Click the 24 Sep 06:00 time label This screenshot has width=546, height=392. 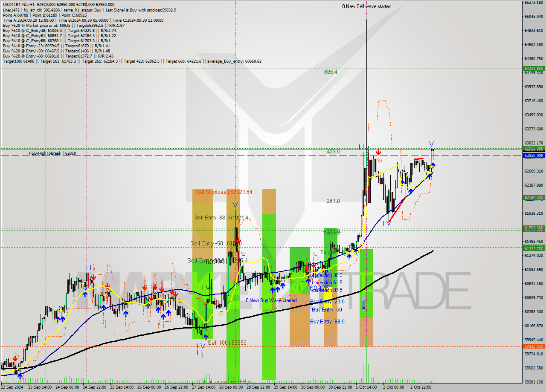point(67,387)
